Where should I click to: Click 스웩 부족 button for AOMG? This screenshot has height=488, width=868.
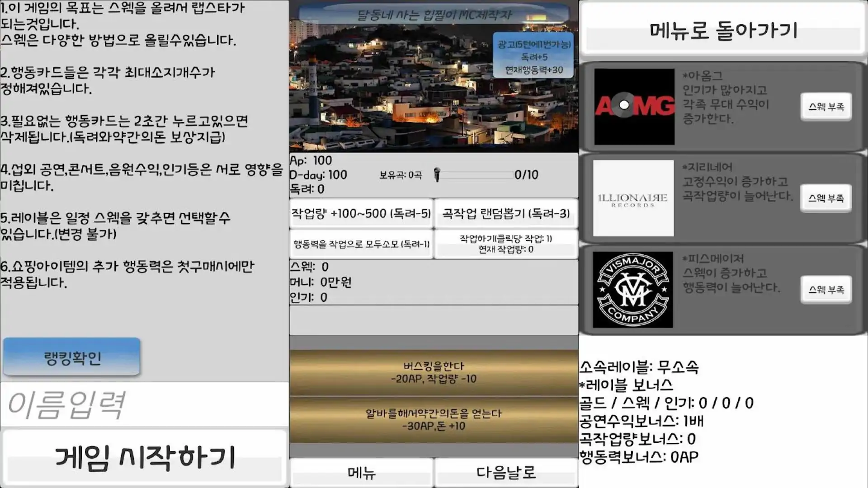click(826, 107)
